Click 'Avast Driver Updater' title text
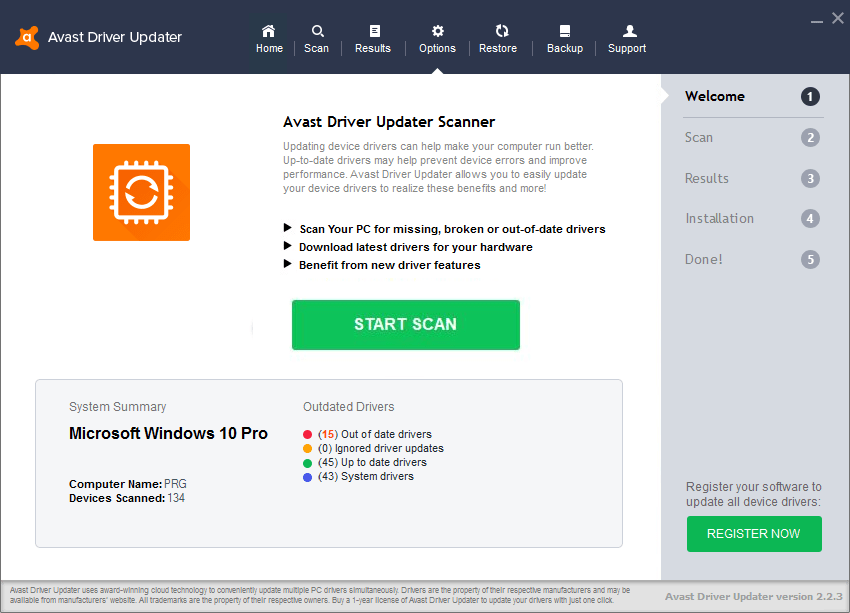 click(x=115, y=37)
